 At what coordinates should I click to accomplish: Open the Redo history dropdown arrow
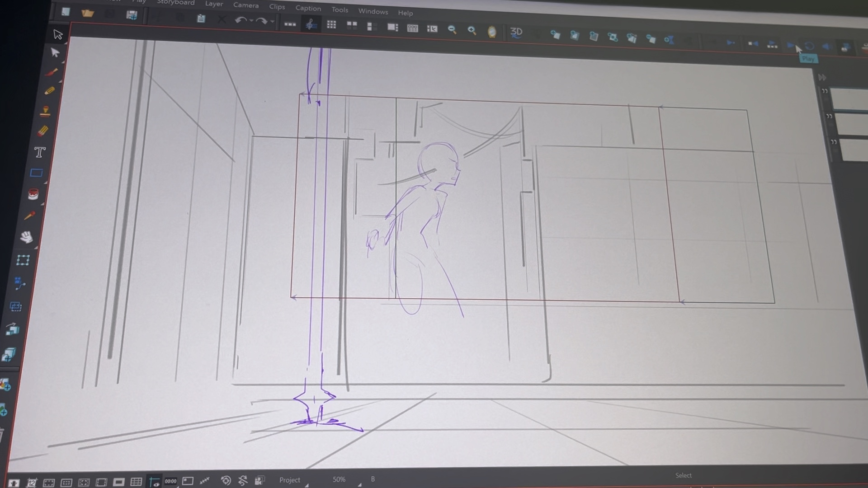273,22
